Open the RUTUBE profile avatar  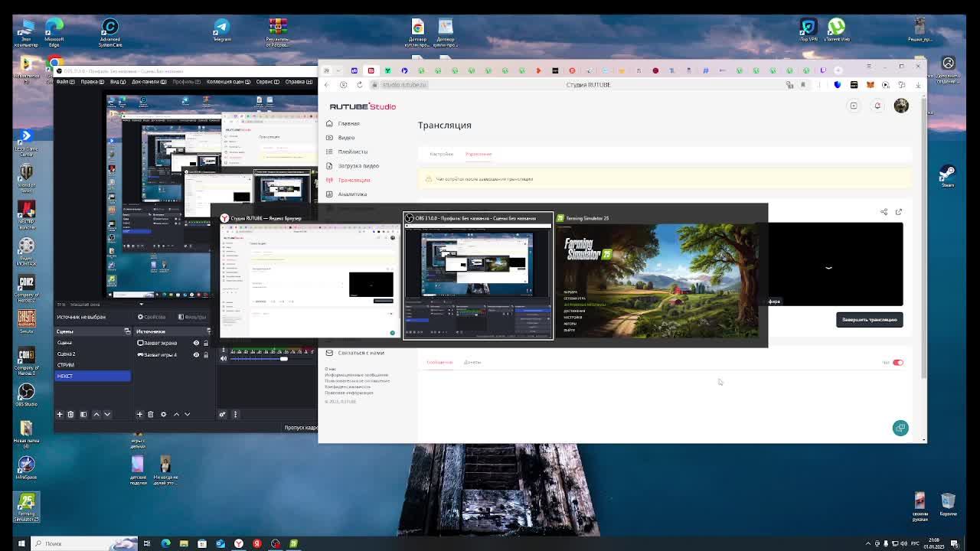click(x=901, y=106)
